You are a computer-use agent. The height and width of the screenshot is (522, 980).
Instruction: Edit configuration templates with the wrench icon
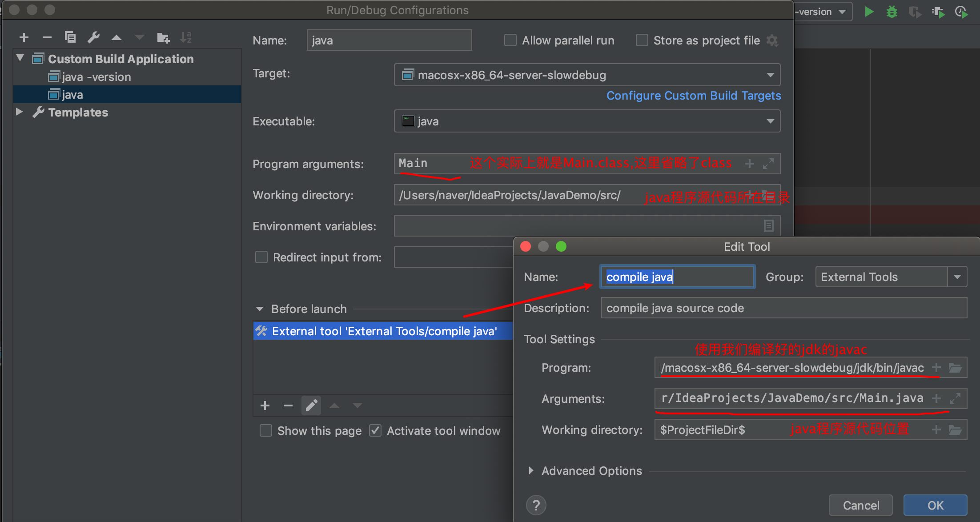[93, 37]
